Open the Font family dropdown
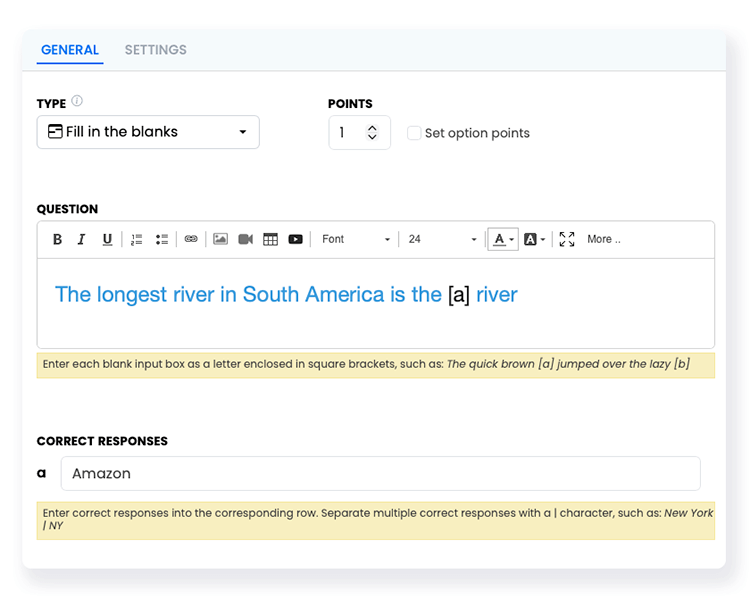750x598 pixels. pyautogui.click(x=356, y=239)
